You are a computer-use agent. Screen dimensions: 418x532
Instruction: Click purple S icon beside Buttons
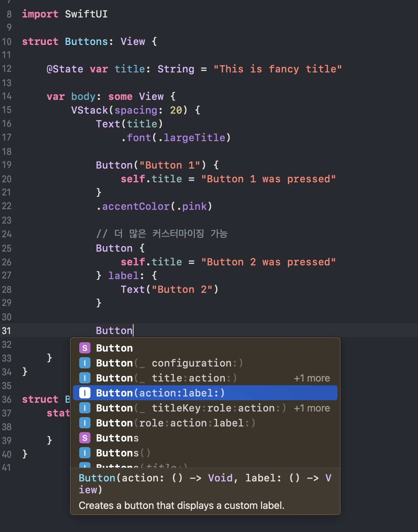(85, 438)
